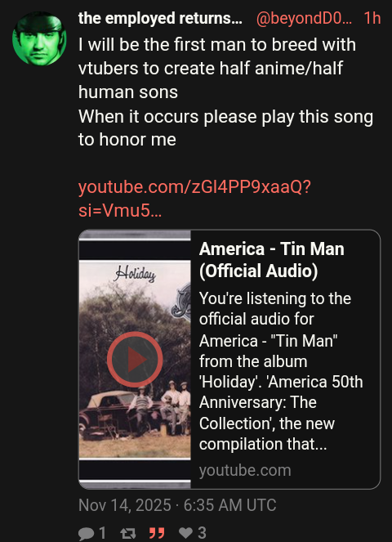Click the retweet arrows icon
This screenshot has height=542, width=392.
127,533
